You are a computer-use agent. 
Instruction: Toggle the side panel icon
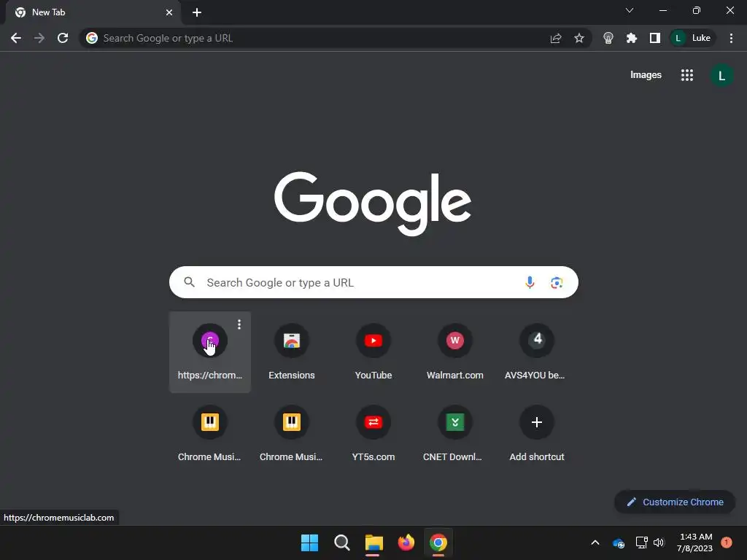click(x=654, y=38)
